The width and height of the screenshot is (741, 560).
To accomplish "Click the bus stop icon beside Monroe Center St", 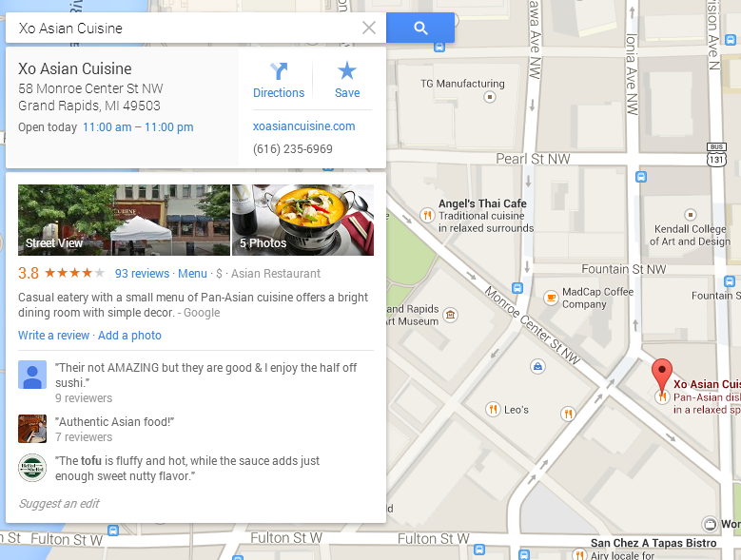I will pyautogui.click(x=517, y=287).
